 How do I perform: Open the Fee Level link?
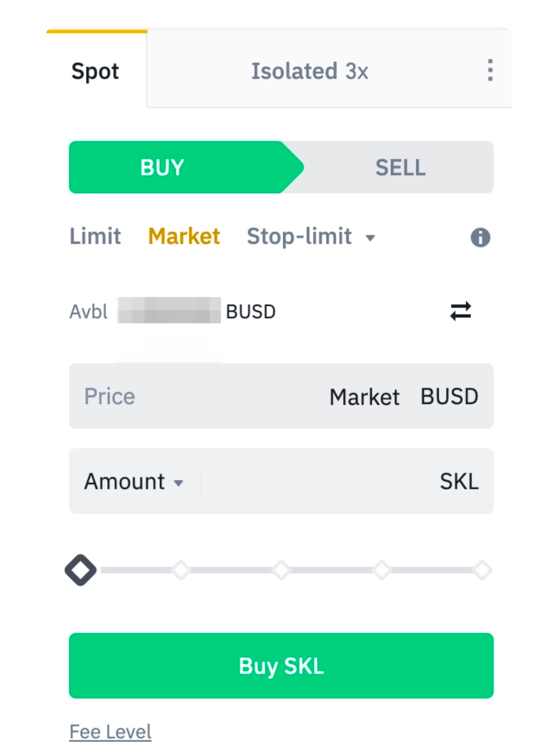coord(110,732)
